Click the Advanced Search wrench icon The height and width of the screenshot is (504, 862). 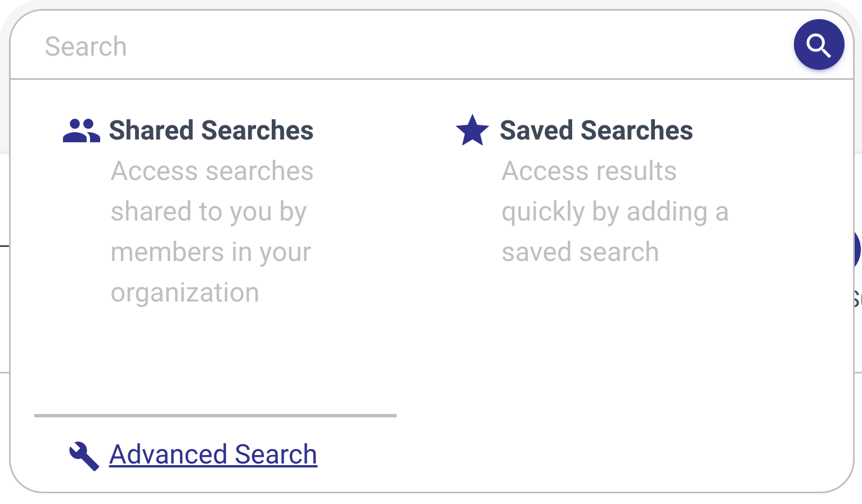click(x=84, y=455)
